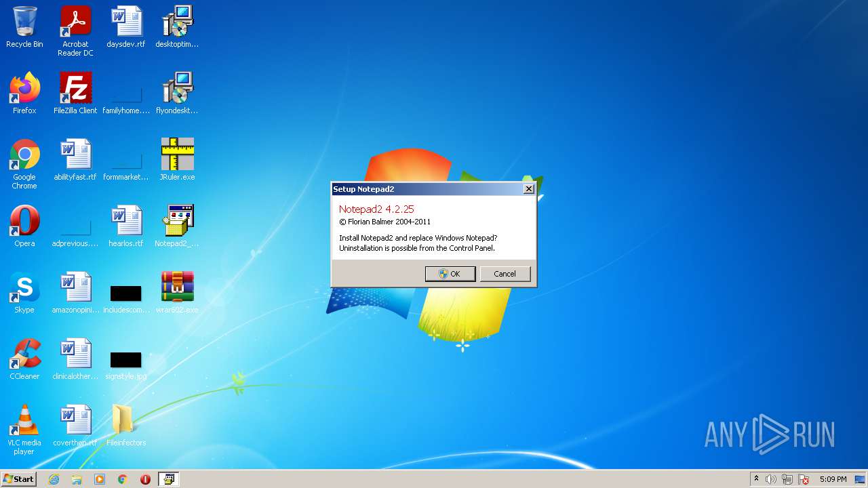Viewport: 868px width, 488px height.
Task: Open the volume speaker tray icon
Action: (771, 479)
